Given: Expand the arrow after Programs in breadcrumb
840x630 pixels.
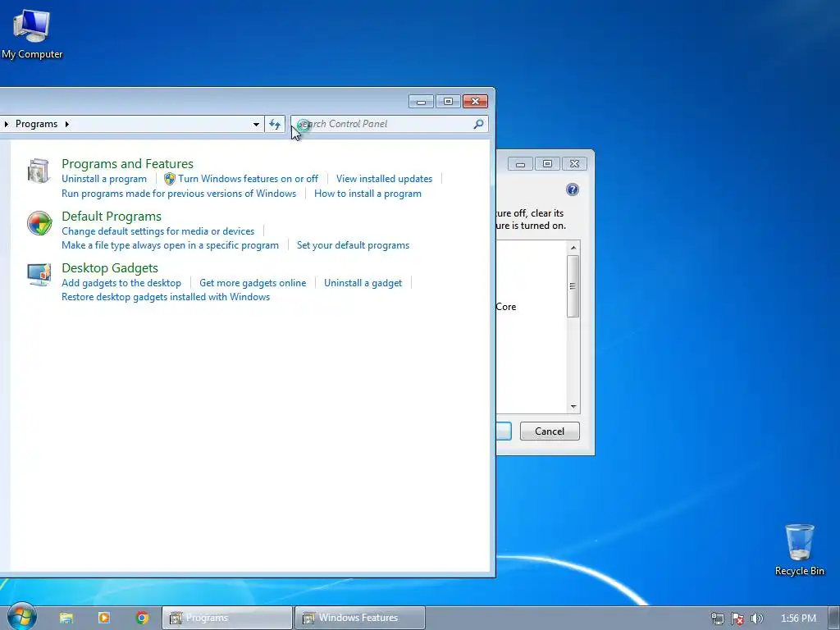Looking at the screenshot, I should [67, 125].
